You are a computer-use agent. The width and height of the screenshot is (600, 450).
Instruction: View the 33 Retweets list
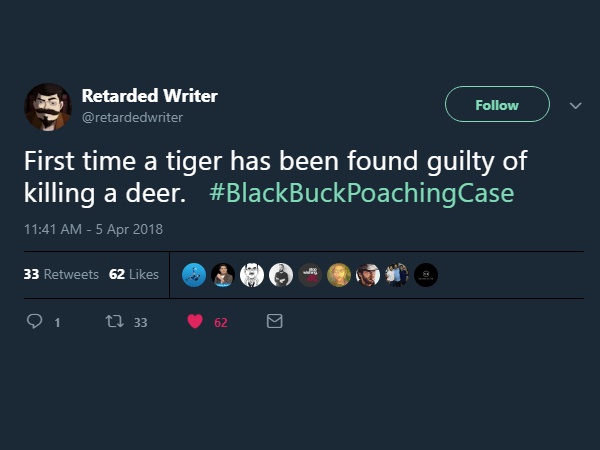pyautogui.click(x=61, y=274)
